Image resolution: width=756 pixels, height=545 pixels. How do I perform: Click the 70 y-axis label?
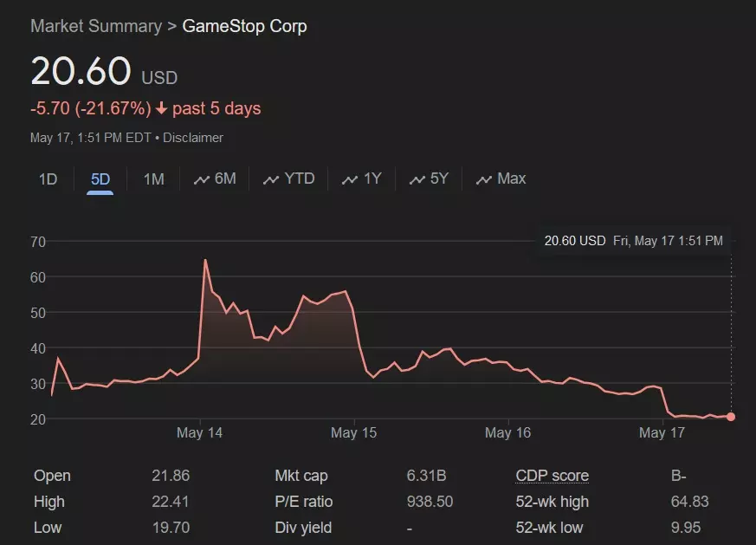[x=38, y=242]
